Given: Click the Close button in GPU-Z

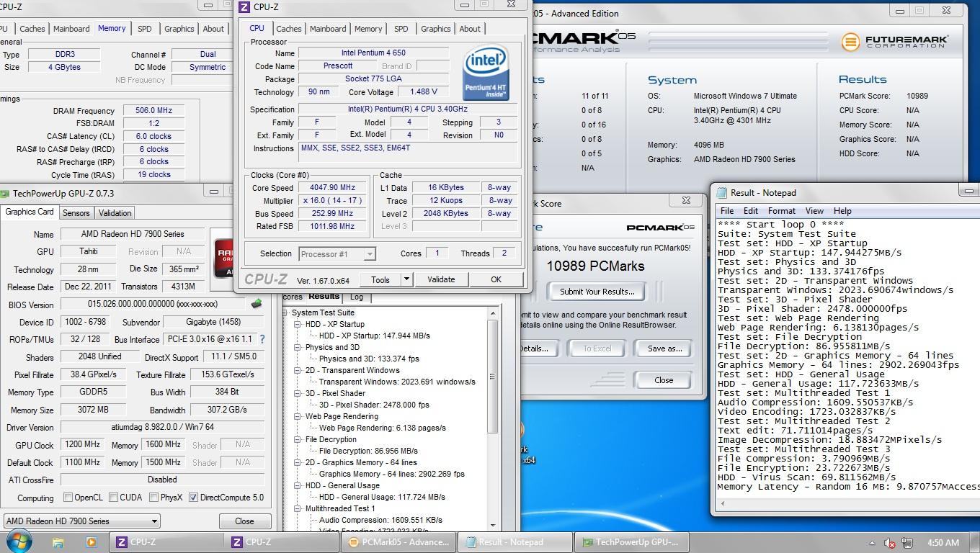Looking at the screenshot, I should pyautogui.click(x=244, y=521).
